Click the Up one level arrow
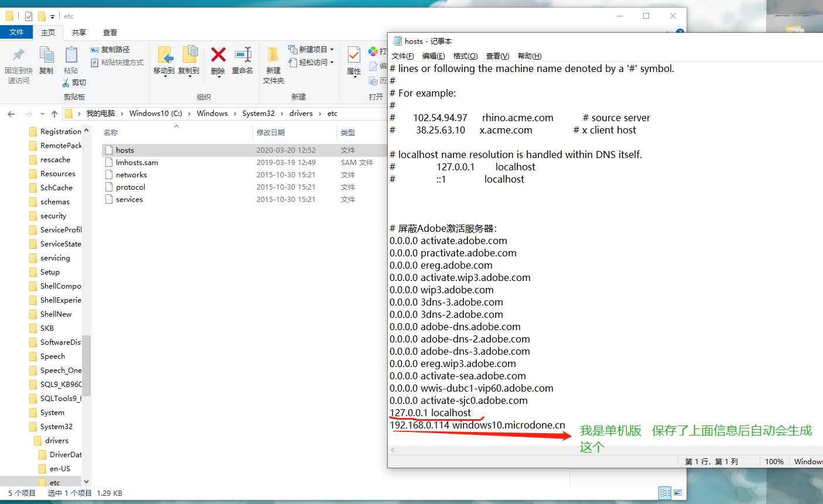Screen dimensions: 823x504 [x=54, y=114]
